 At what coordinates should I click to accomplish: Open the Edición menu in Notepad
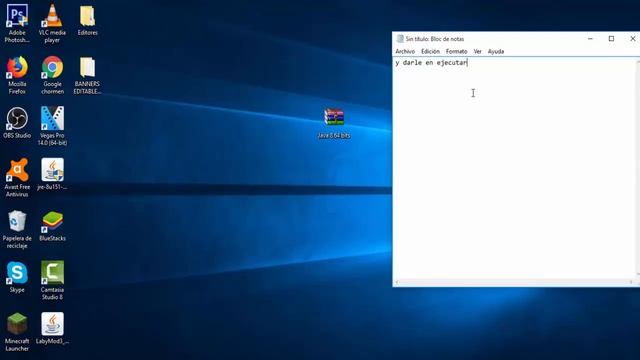click(x=430, y=51)
